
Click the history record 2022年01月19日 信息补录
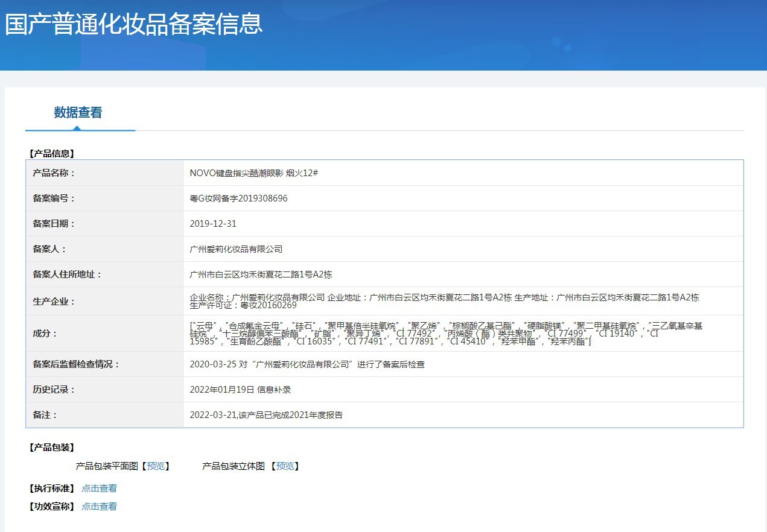point(240,390)
